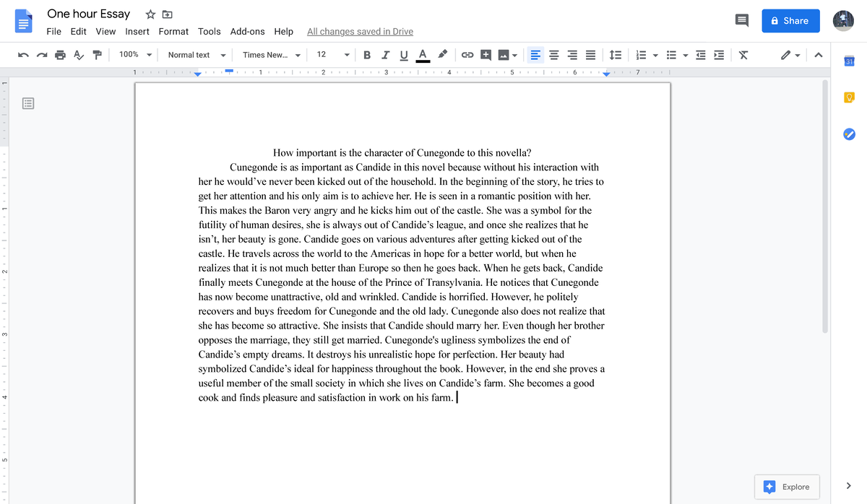This screenshot has height=504, width=867.
Task: Open the Times New Roman font dropdown
Action: [x=270, y=54]
